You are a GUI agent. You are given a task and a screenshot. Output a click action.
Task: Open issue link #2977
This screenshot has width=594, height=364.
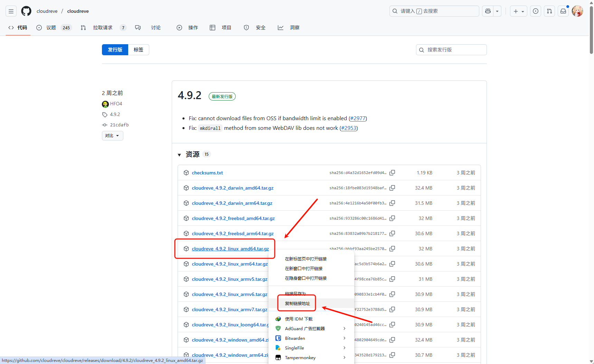358,118
